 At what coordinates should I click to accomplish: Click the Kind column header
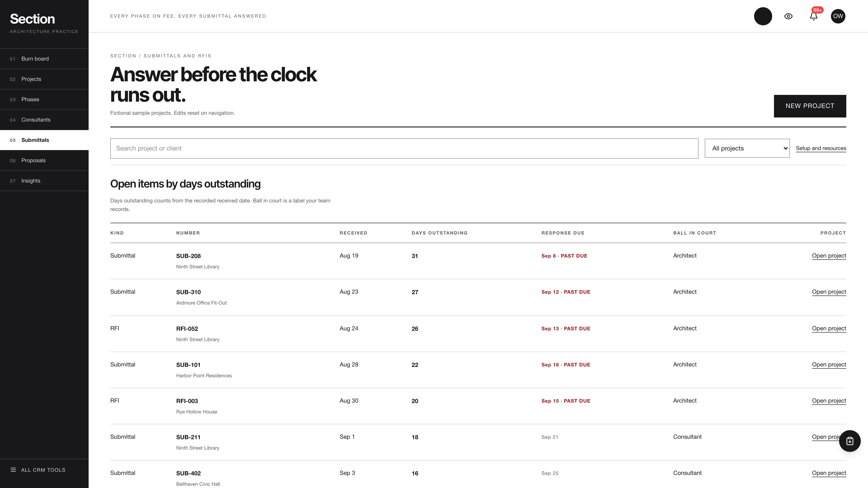coord(117,233)
